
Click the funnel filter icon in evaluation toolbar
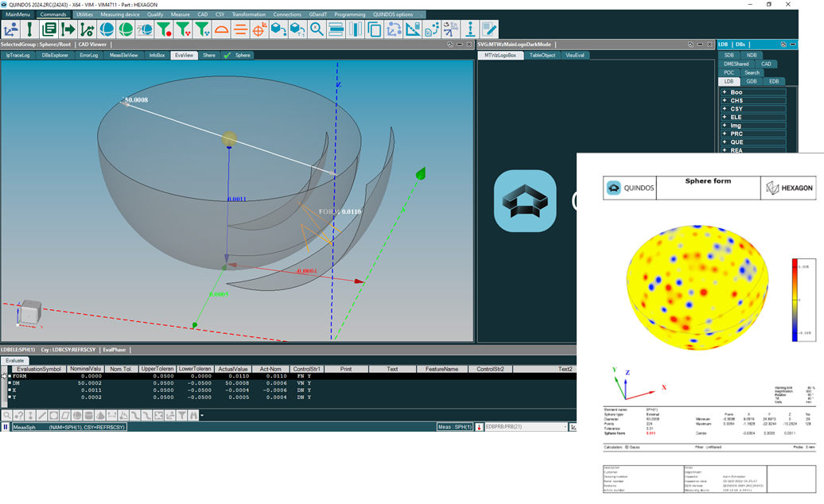pyautogui.click(x=182, y=415)
